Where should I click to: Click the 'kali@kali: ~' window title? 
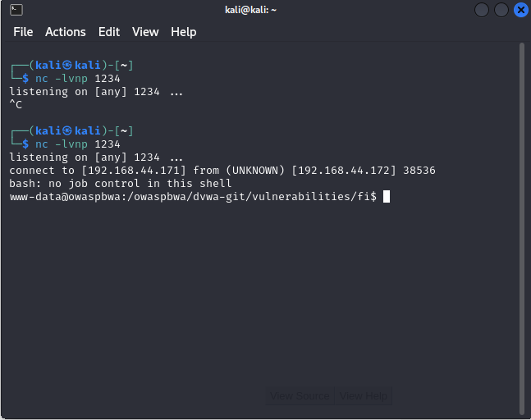(x=250, y=10)
